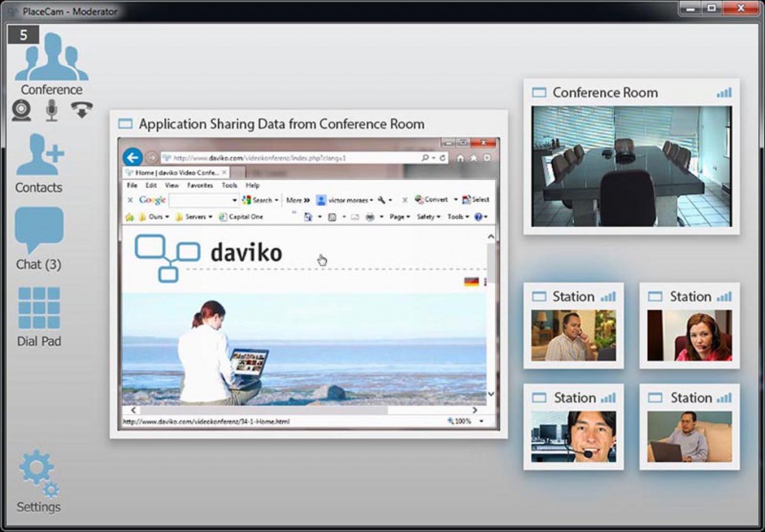This screenshot has height=532, width=765.
Task: Click the hang up phone icon
Action: (81, 111)
